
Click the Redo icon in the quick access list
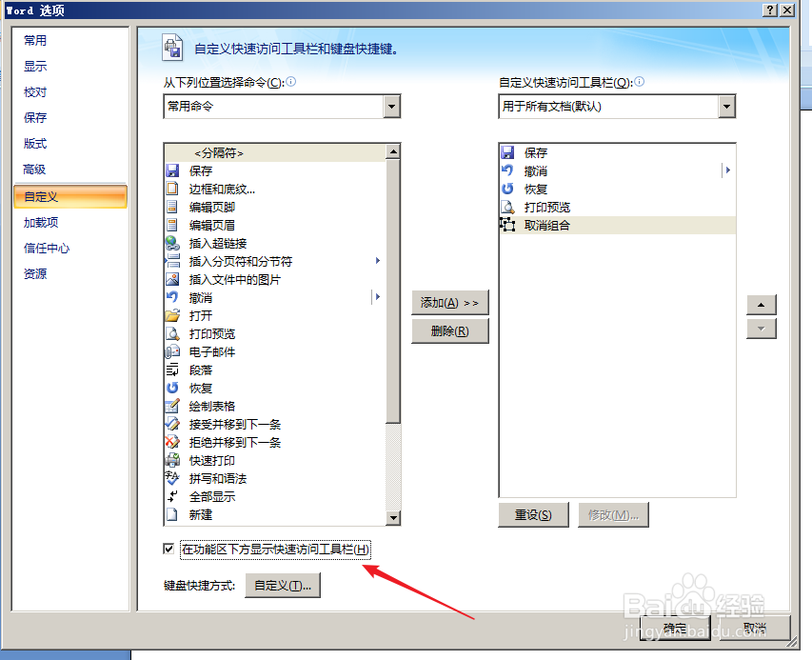[x=508, y=189]
